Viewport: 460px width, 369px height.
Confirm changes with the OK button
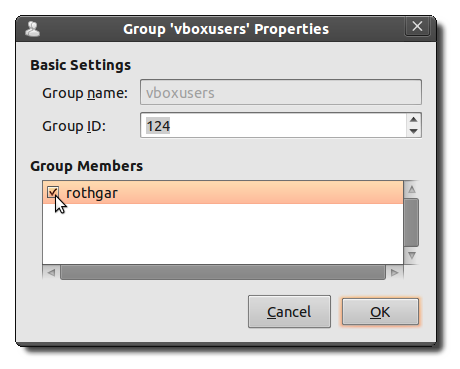pyautogui.click(x=380, y=312)
